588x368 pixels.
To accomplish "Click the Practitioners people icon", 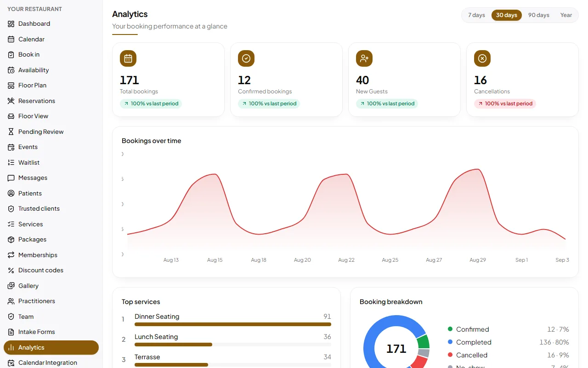I will [11, 301].
